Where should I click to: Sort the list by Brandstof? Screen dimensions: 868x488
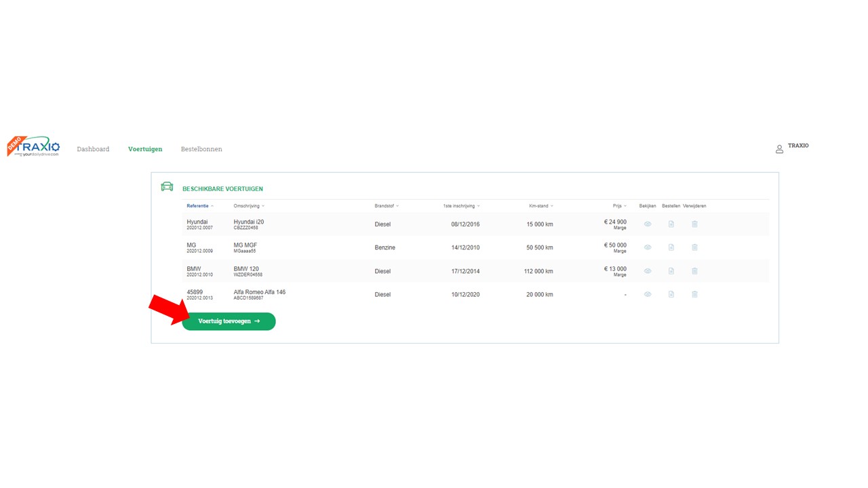[x=386, y=206]
